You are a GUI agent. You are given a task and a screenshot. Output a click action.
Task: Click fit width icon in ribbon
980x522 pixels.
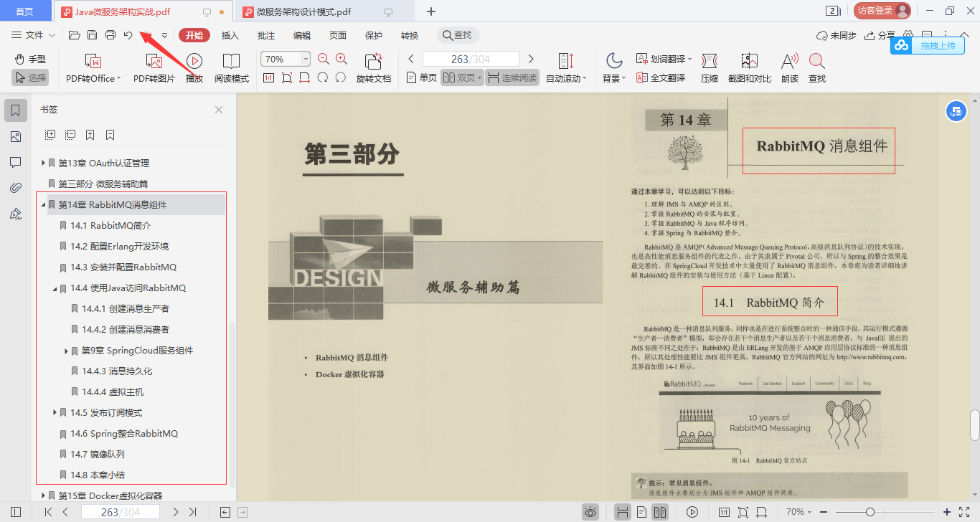pyautogui.click(x=305, y=77)
